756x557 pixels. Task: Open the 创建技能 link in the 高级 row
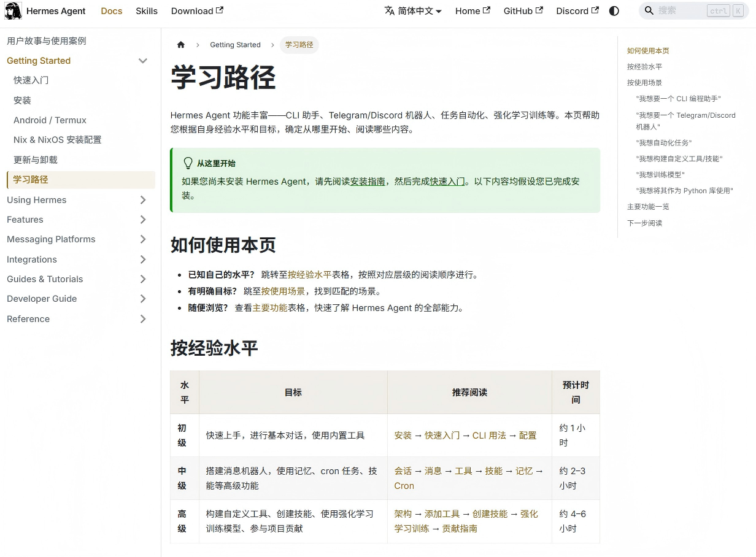pyautogui.click(x=490, y=514)
